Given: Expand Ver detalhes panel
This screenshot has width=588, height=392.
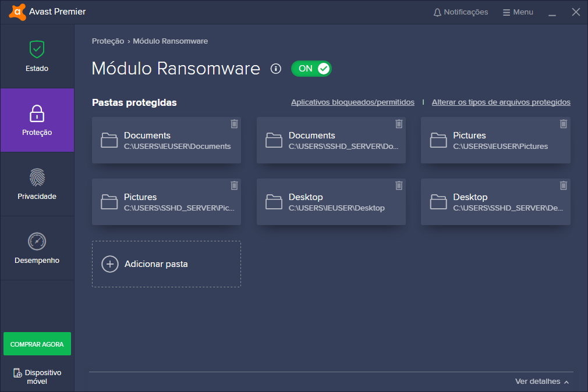Looking at the screenshot, I should click(x=542, y=382).
